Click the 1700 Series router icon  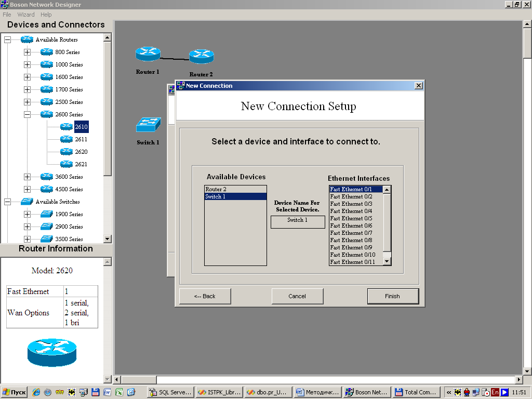pos(46,89)
